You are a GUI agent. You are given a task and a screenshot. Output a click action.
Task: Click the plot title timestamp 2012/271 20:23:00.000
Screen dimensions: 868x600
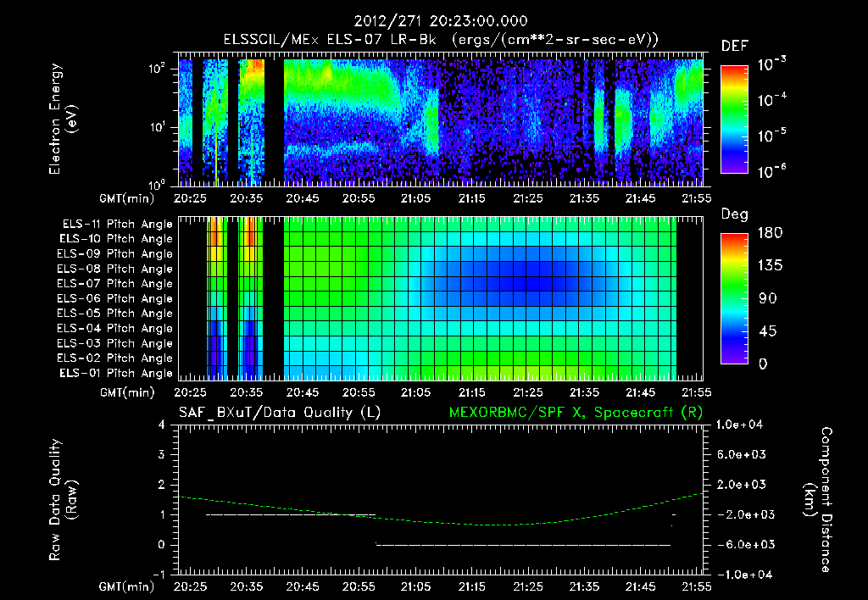click(x=440, y=21)
